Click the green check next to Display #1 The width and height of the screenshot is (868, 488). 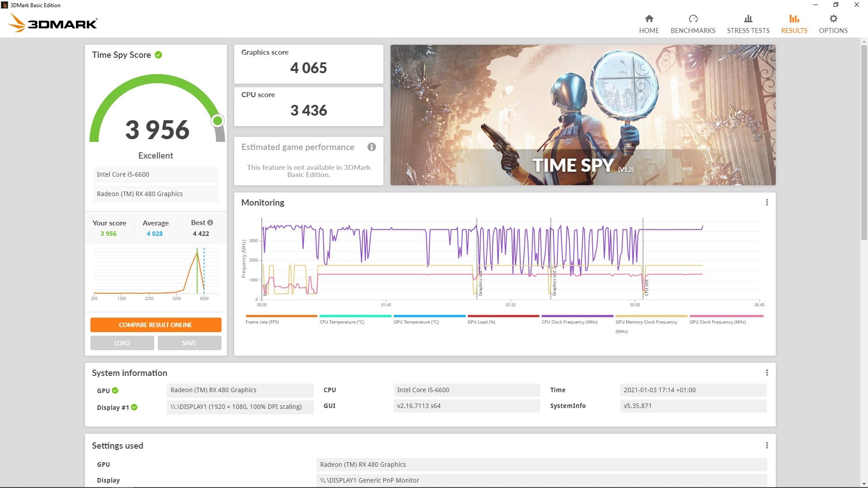[134, 407]
